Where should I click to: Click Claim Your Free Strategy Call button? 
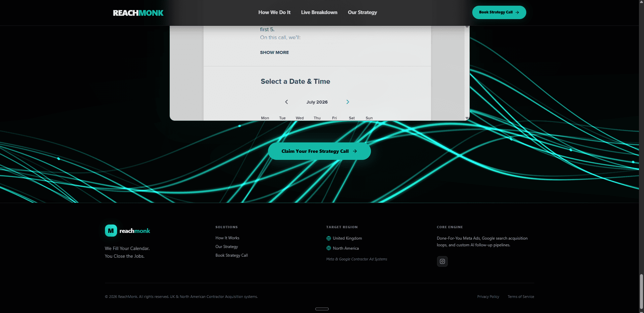319,151
